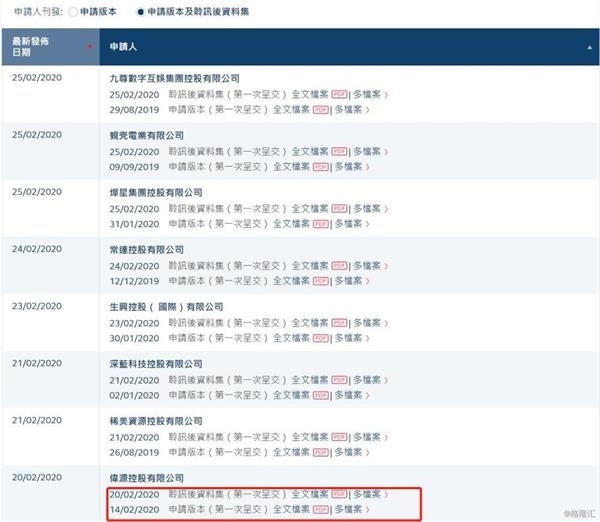This screenshot has height=522, width=600.
Task: Open PDF icon for 生興控股 23/02/2020 row
Action: point(339,323)
